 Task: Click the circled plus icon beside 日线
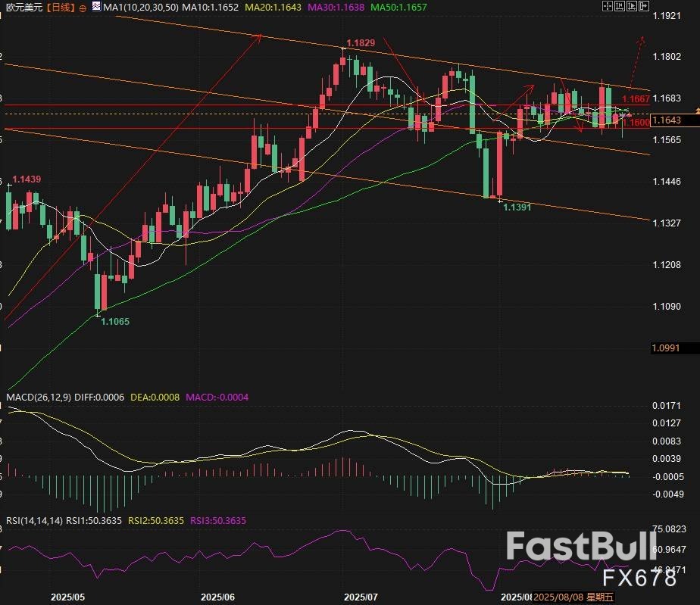(x=81, y=8)
